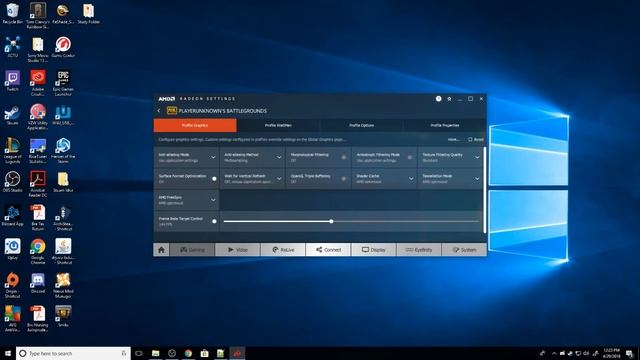Click the Twitch desktop icon
This screenshot has height=360, width=640.
[x=12, y=80]
